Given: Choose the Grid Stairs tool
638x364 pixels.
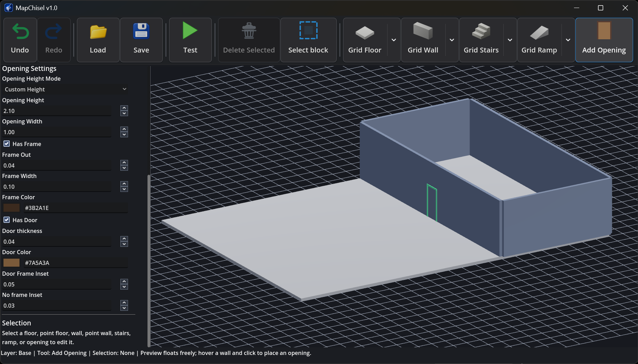Looking at the screenshot, I should (481, 40).
